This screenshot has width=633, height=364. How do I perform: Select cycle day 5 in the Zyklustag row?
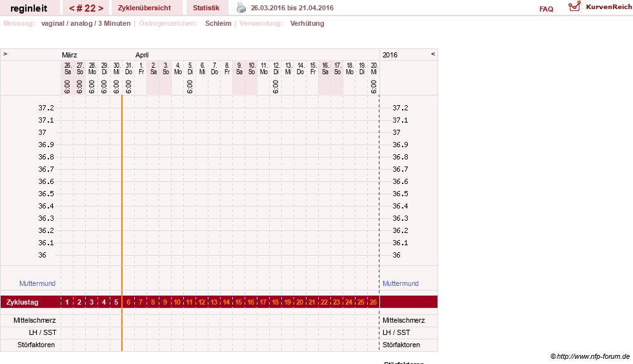click(x=116, y=302)
